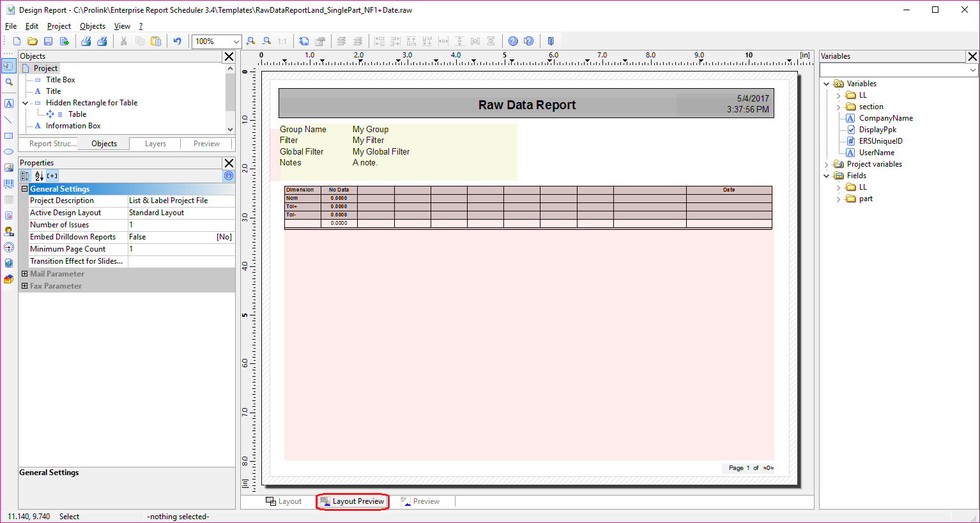Open the Variables search combo box
Image resolution: width=980 pixels, height=523 pixels.
[x=899, y=70]
